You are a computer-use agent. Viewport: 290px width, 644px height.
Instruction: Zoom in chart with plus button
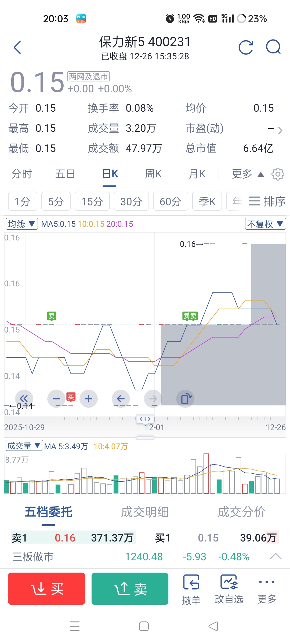pos(89,399)
